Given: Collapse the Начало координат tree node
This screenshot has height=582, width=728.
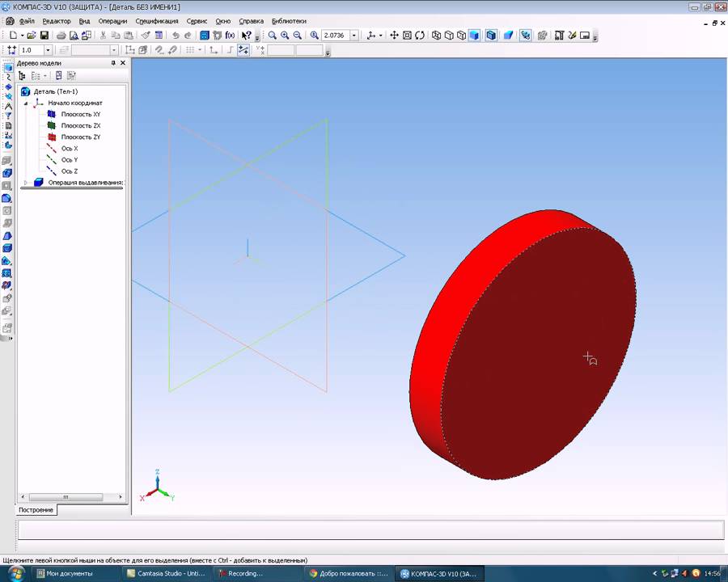Looking at the screenshot, I should (25, 103).
